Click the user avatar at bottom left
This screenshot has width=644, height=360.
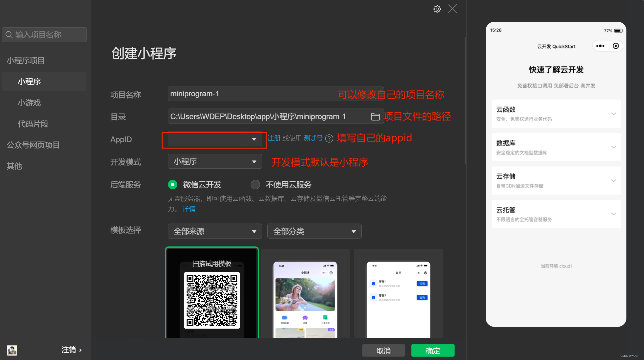pyautogui.click(x=12, y=350)
